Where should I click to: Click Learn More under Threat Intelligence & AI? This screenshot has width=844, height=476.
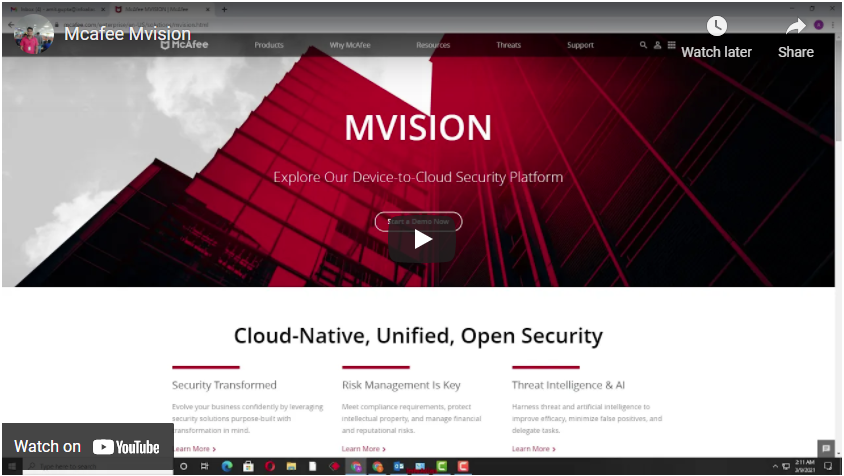point(533,449)
